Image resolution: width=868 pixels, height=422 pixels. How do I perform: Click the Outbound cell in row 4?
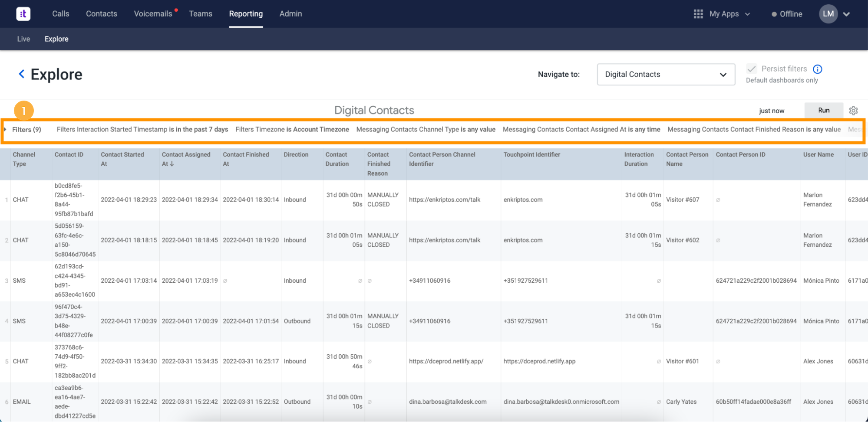297,321
